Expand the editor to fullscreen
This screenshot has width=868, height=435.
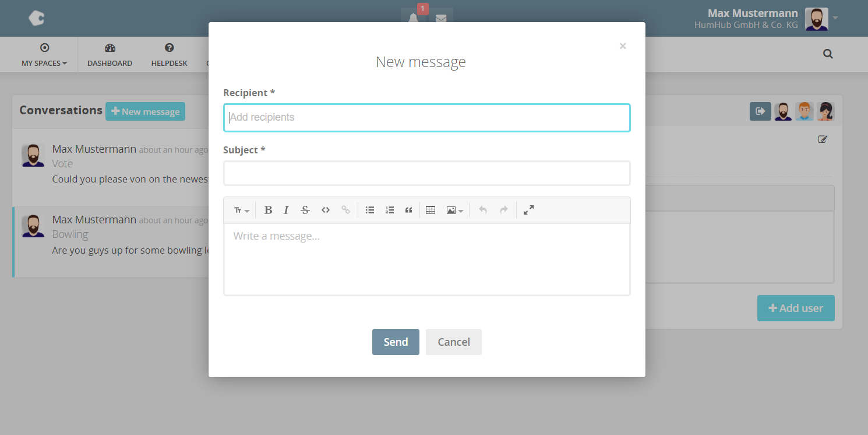[x=528, y=211]
